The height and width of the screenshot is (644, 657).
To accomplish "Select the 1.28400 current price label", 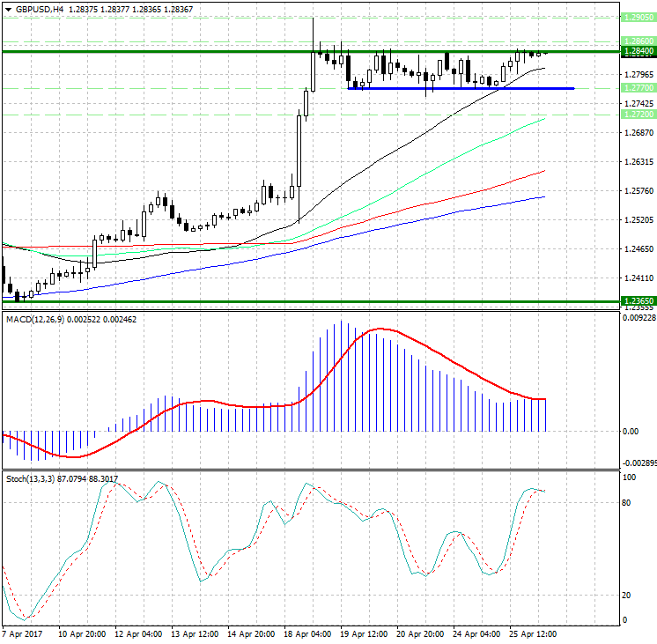I will (x=637, y=52).
